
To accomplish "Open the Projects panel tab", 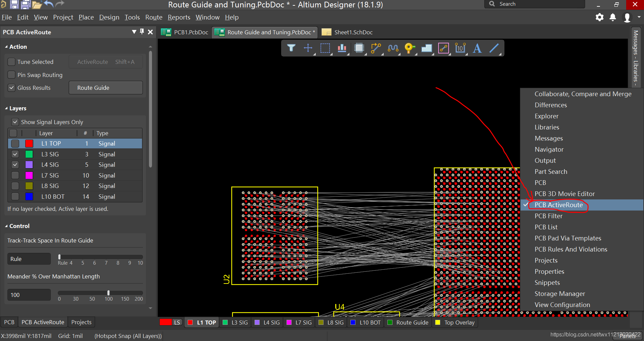I will pyautogui.click(x=81, y=322).
